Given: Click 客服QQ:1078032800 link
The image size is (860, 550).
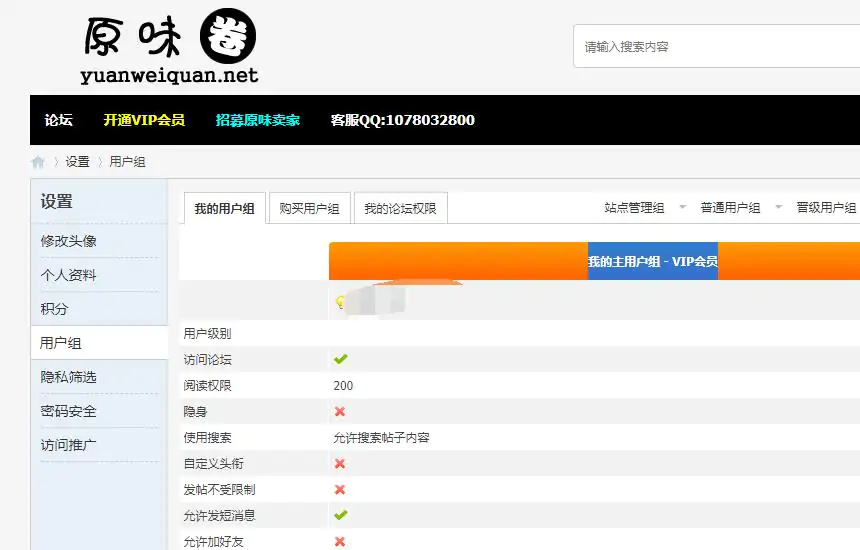Looking at the screenshot, I should coord(403,120).
